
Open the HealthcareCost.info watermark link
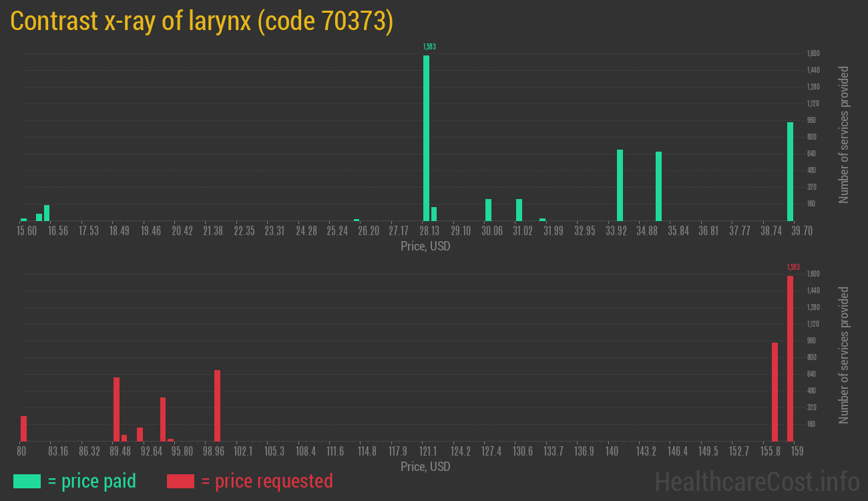(x=756, y=481)
